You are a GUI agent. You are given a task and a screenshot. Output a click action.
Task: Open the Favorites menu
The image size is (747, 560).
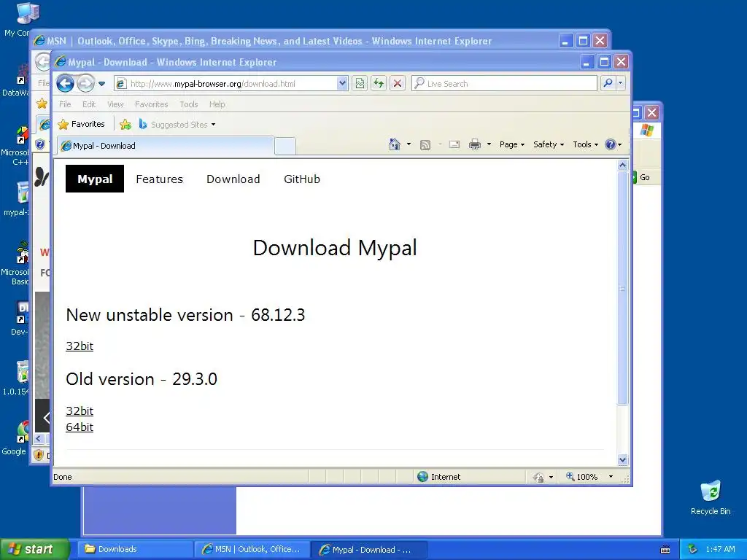tap(152, 104)
